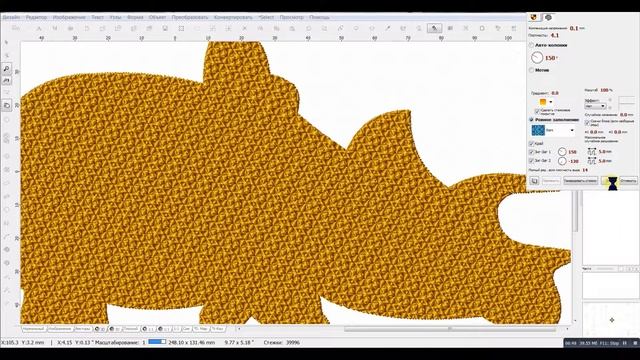
Task: Open the gradient color dropdown arrow
Action: 551,102
